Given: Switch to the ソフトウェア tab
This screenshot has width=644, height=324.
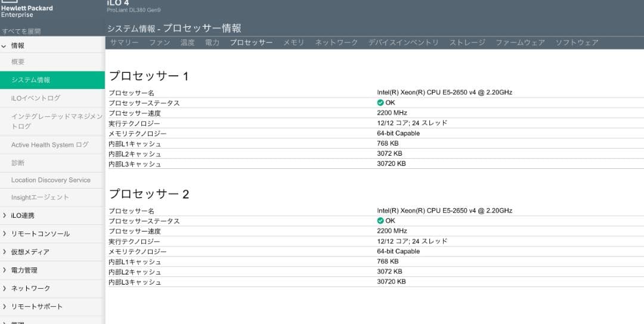Looking at the screenshot, I should click(x=577, y=42).
